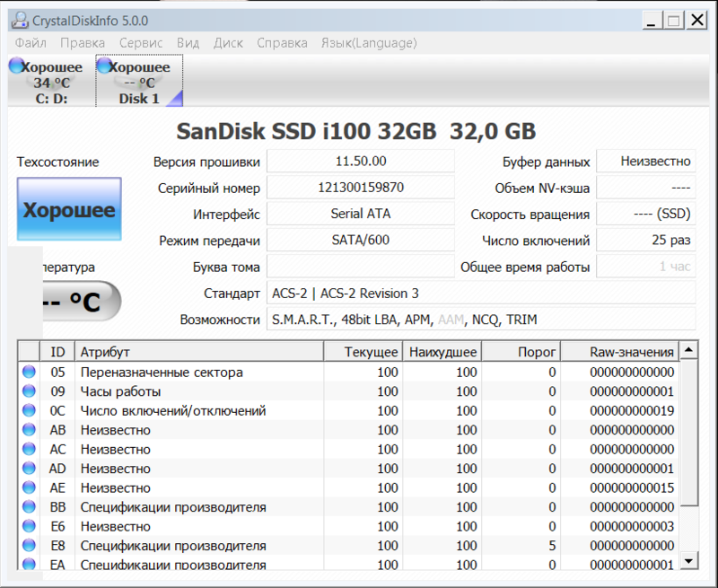Click the ACS-2 standard field
The height and width of the screenshot is (588, 718).
click(481, 293)
